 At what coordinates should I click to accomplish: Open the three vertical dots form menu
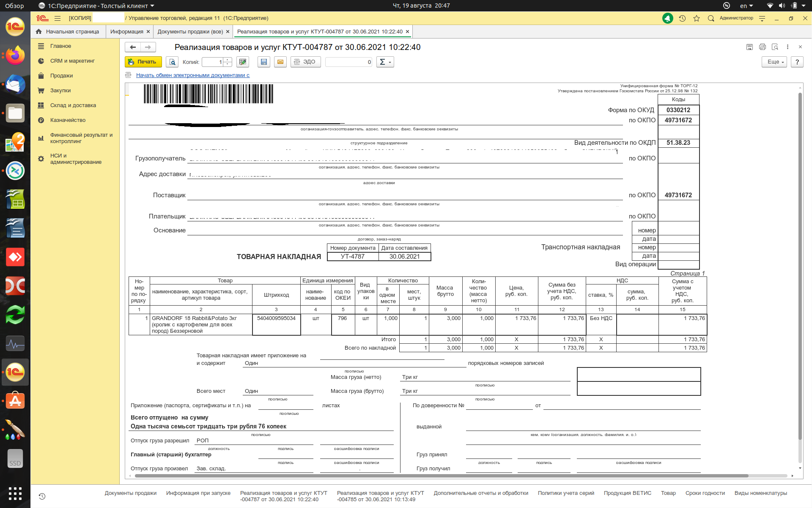(x=787, y=47)
